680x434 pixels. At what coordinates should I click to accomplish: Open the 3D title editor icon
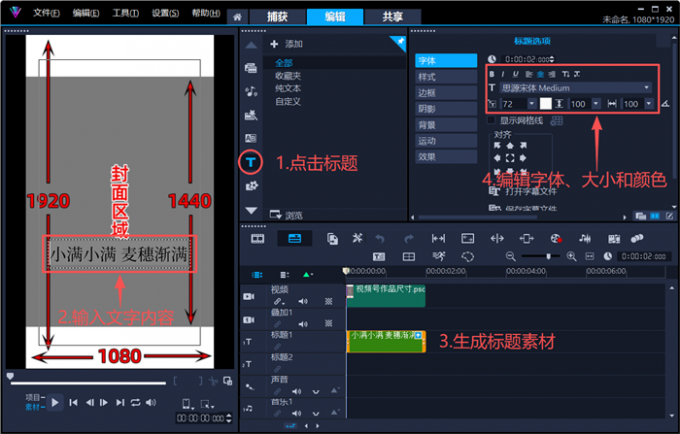(x=379, y=257)
